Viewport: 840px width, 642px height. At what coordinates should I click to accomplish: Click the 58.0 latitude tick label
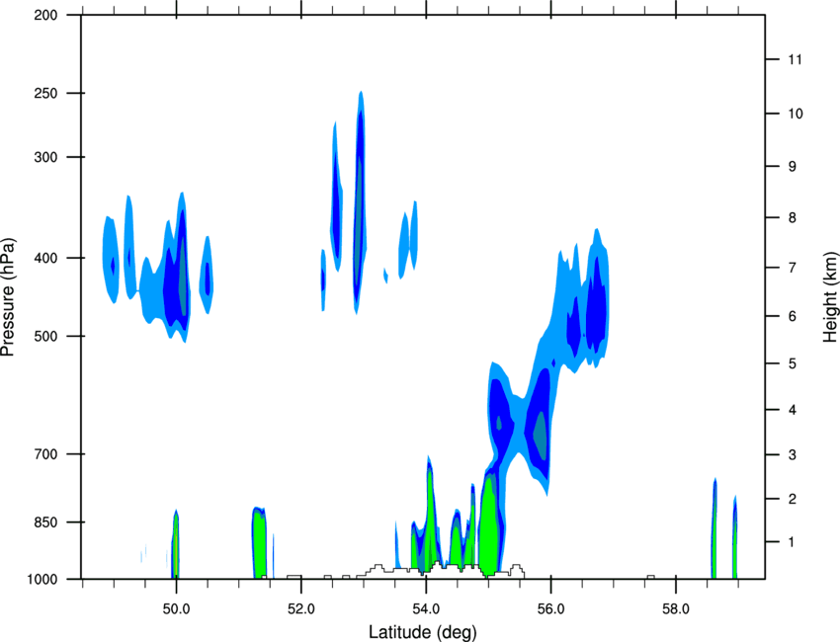676,609
